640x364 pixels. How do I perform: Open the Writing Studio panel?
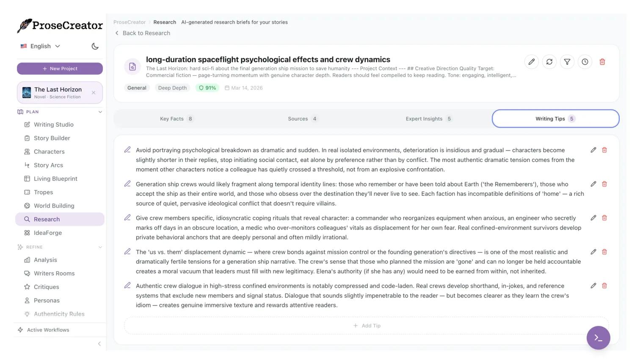click(53, 124)
